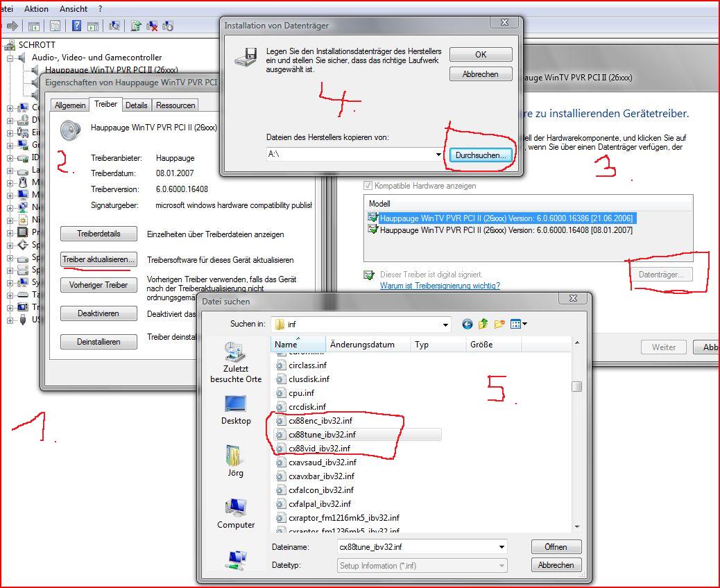Switch to the Details tab
The width and height of the screenshot is (720, 588).
coord(137,105)
